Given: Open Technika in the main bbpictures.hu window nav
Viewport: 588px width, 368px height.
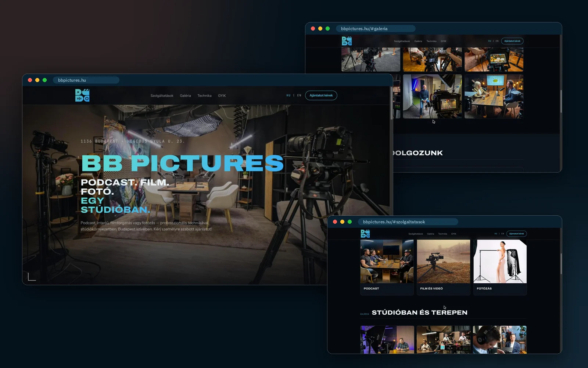Looking at the screenshot, I should pos(204,96).
